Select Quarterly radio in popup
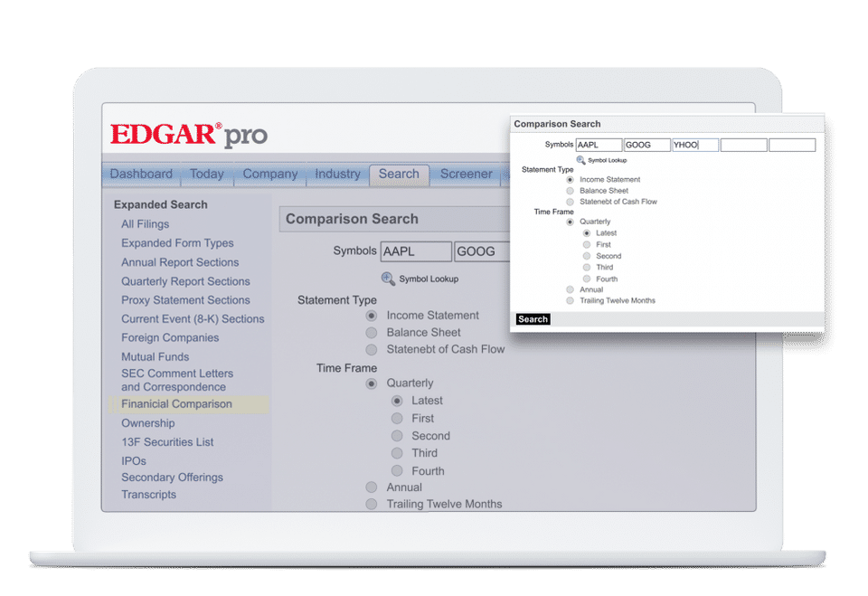 570,222
